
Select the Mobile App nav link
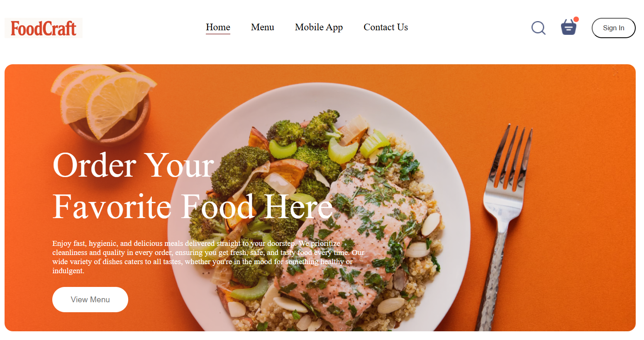[319, 27]
